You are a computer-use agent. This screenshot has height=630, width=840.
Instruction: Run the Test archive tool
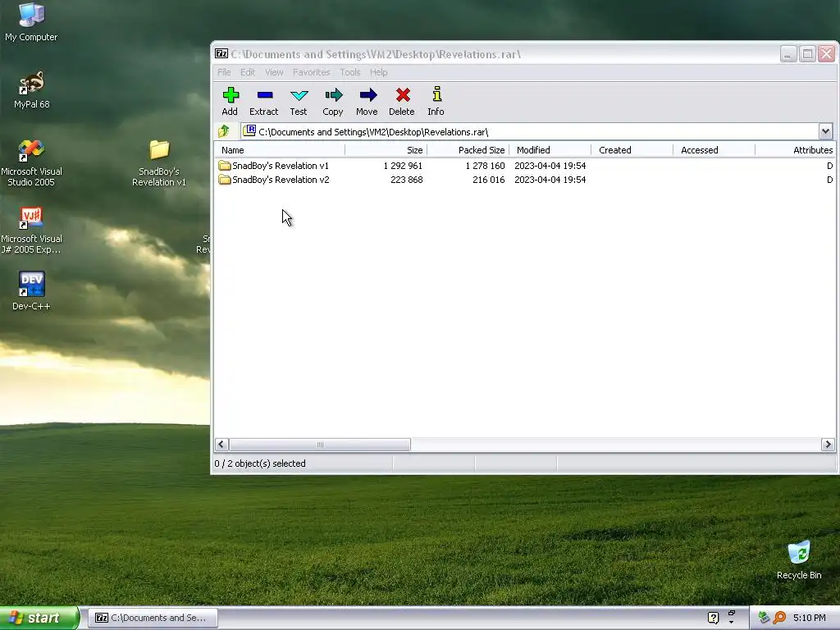(x=299, y=101)
